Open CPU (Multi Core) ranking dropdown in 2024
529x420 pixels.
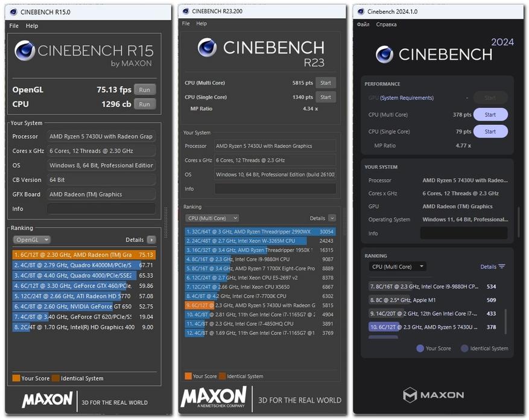pyautogui.click(x=398, y=267)
